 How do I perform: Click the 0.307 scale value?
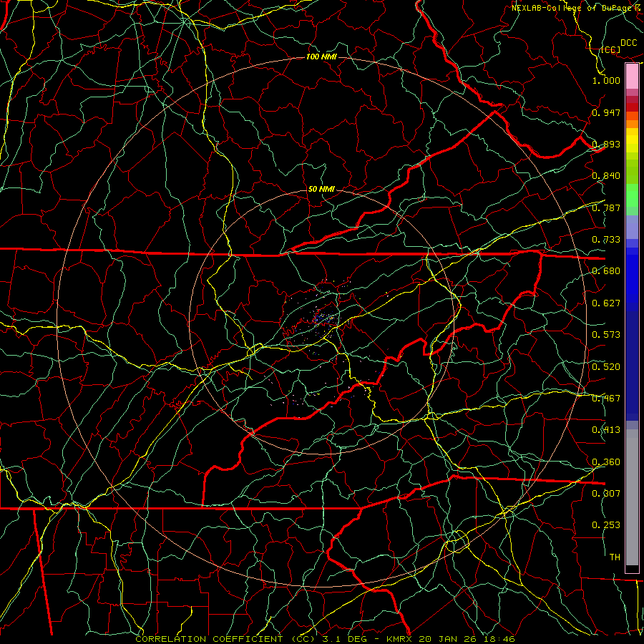pos(606,493)
